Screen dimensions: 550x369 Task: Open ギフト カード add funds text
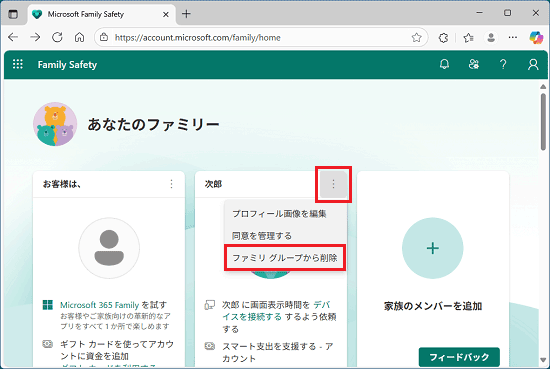point(117,350)
